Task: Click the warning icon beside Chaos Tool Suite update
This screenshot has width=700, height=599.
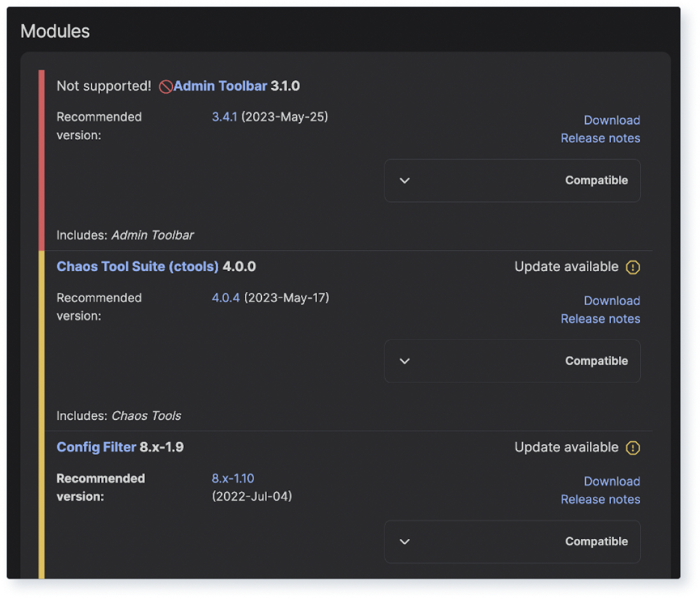Action: pos(633,267)
